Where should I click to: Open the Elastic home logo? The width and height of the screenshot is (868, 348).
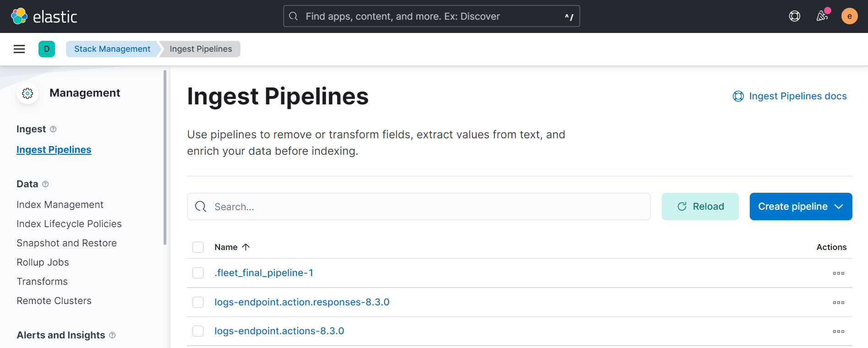click(44, 16)
